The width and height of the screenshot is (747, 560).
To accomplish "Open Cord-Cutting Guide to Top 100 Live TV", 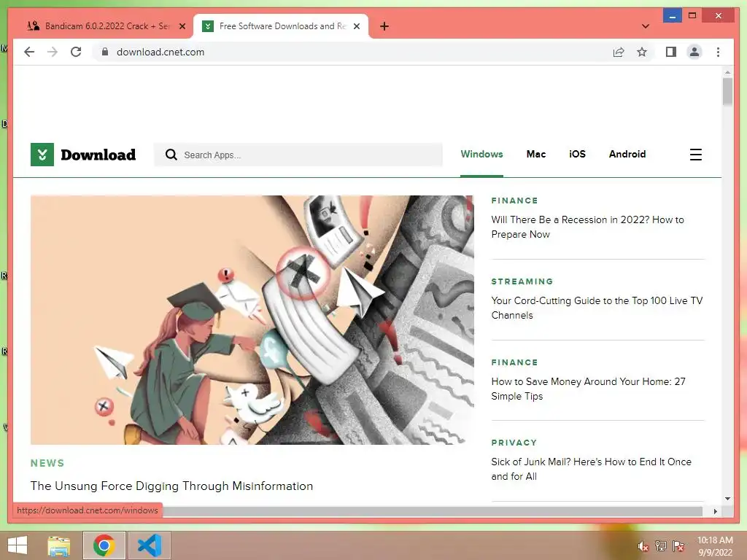I will click(597, 308).
